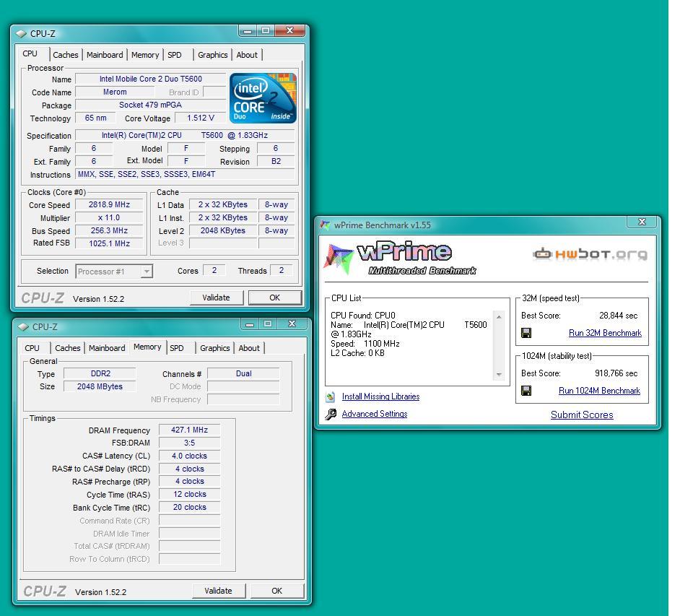Click the Rated FSB 1025.1 MHz value
The width and height of the screenshot is (693, 616).
[x=109, y=243]
